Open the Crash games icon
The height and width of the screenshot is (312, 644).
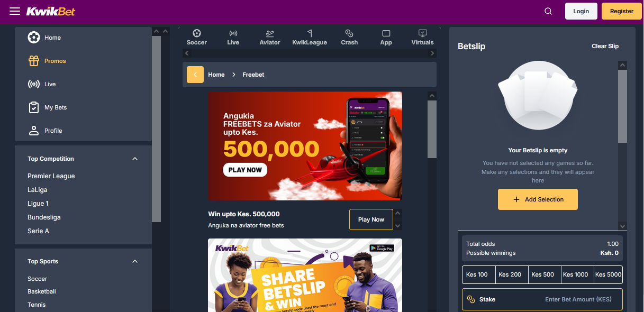pos(349,33)
